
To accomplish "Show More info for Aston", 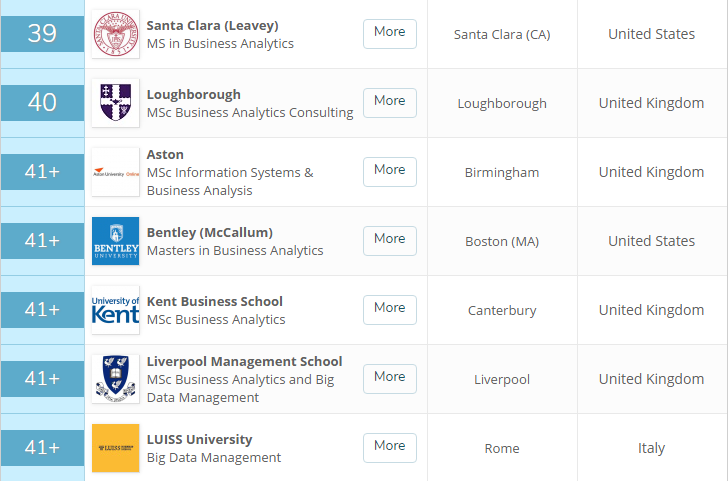I will click(389, 170).
